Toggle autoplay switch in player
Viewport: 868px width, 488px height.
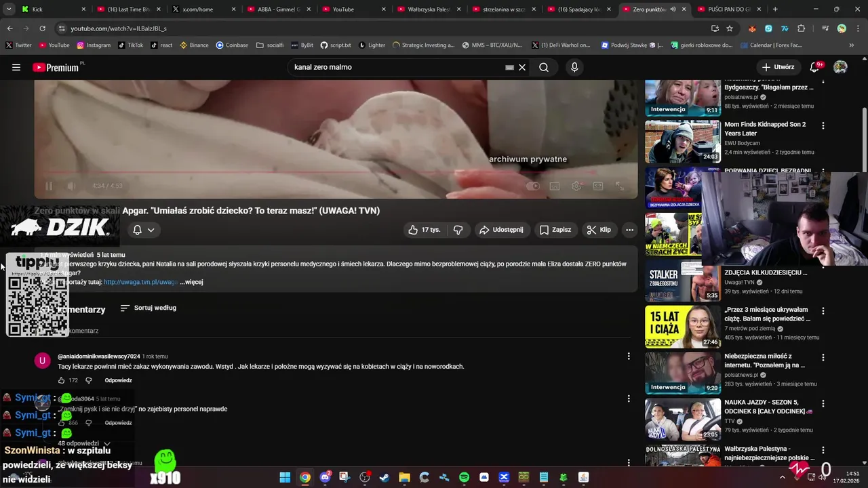534,186
